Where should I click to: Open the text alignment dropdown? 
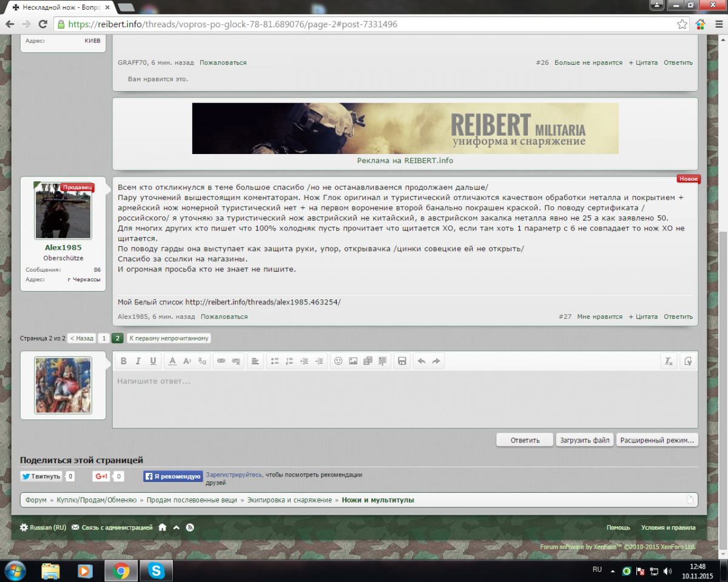coord(255,361)
